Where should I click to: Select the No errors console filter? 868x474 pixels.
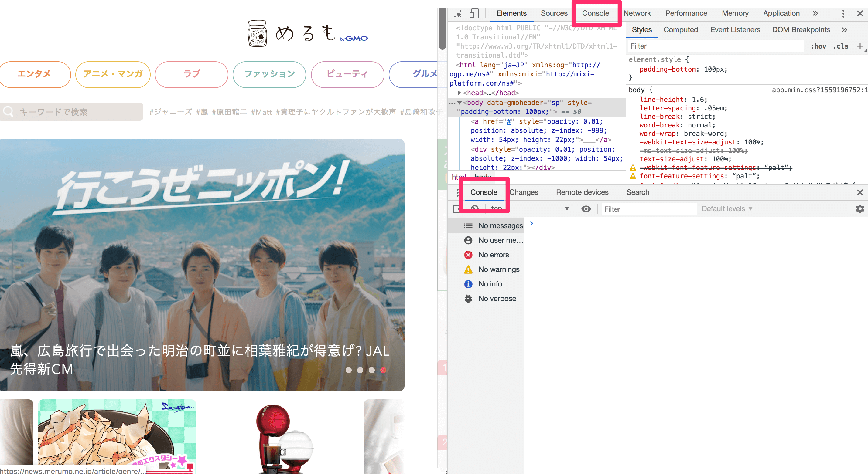(494, 255)
